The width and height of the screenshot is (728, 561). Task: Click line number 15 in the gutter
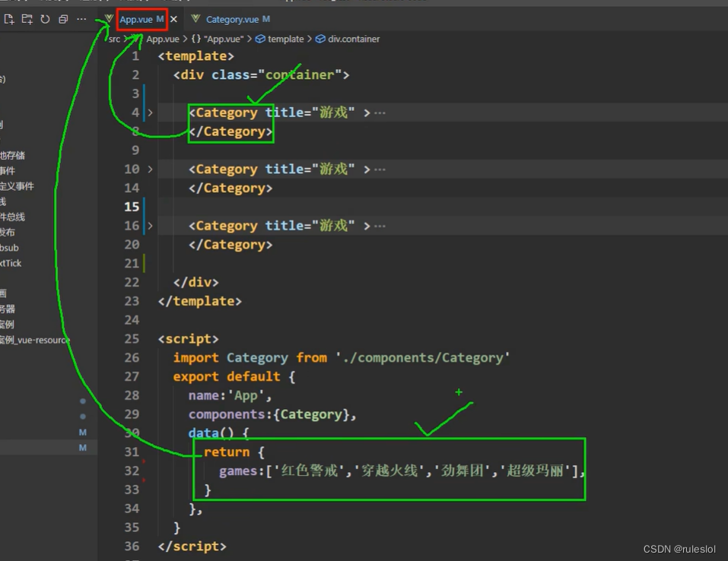(132, 207)
